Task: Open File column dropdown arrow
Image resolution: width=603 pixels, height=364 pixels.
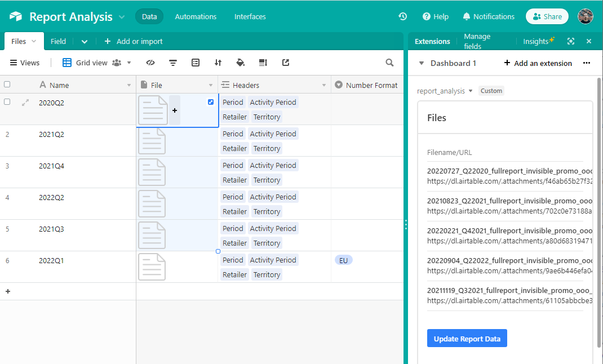Action: (211, 85)
